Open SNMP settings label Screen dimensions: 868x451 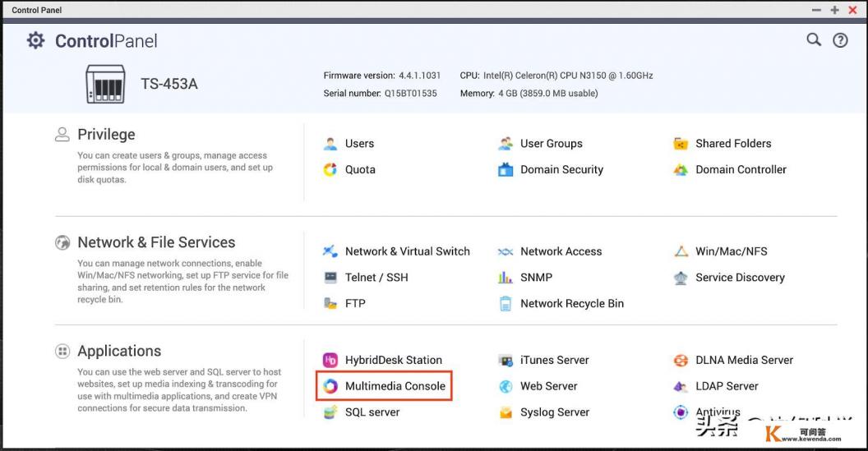tap(537, 277)
